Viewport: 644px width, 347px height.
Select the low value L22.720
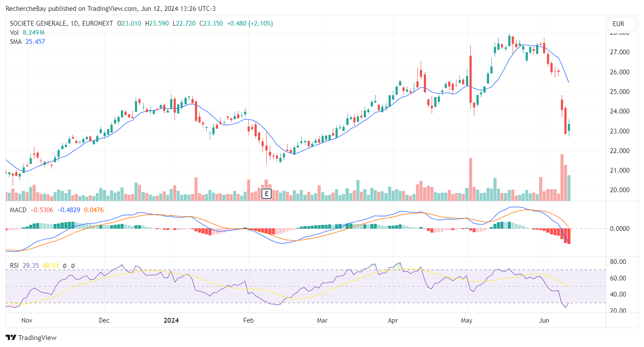point(185,23)
